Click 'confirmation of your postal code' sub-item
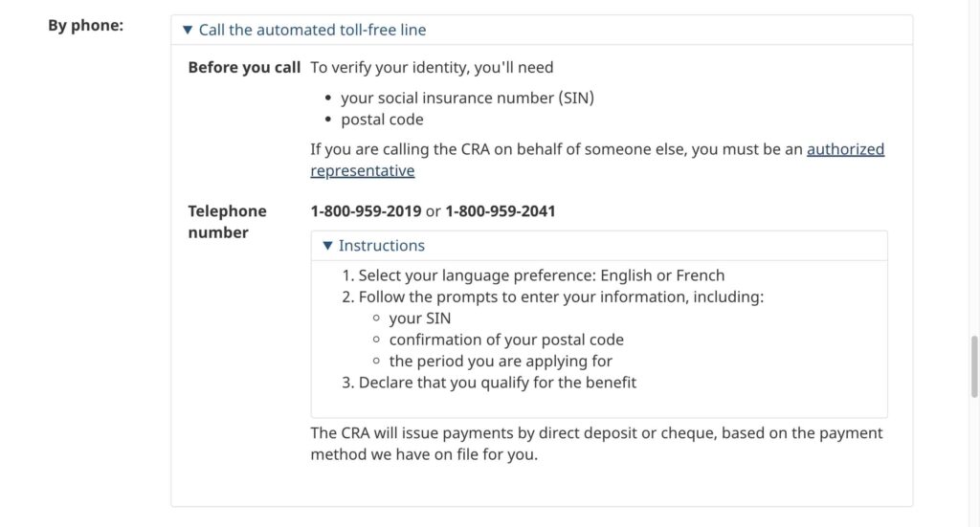Image resolution: width=980 pixels, height=527 pixels. (x=505, y=340)
